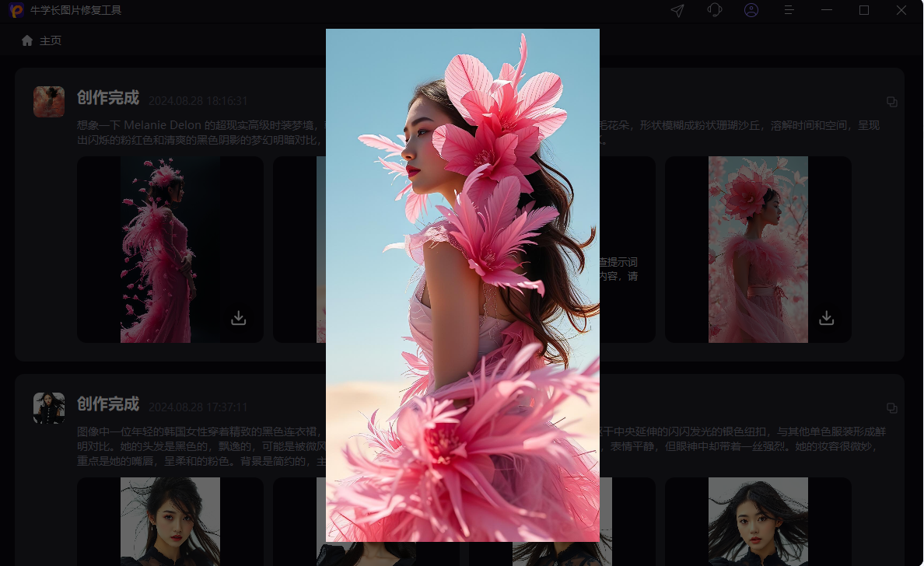924x566 pixels.
Task: Open first black-dress portrait thumbnail
Action: tap(170, 521)
